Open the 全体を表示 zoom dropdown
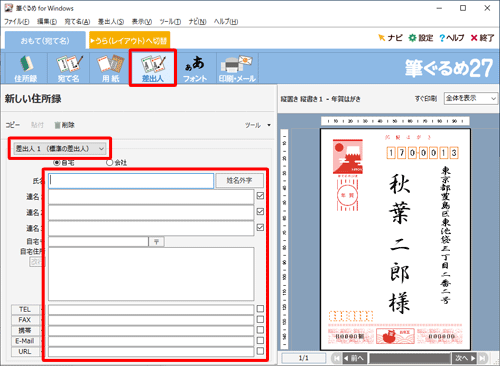 [x=471, y=98]
